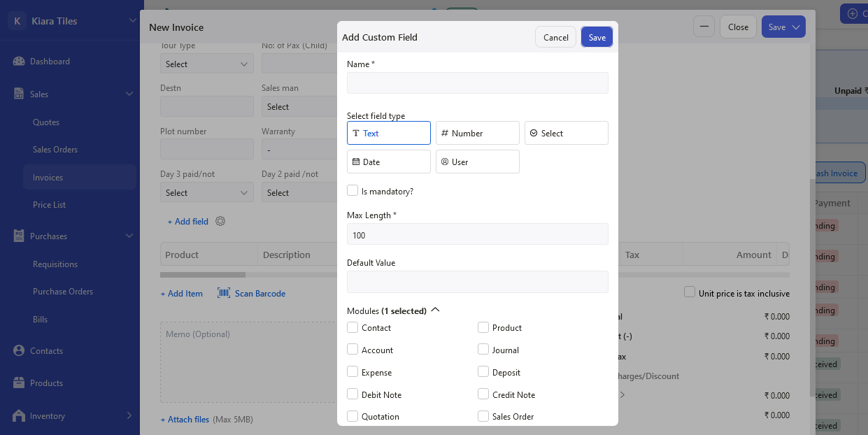The height and width of the screenshot is (435, 868).
Task: Go to Quotes in sidebar
Action: click(x=46, y=122)
